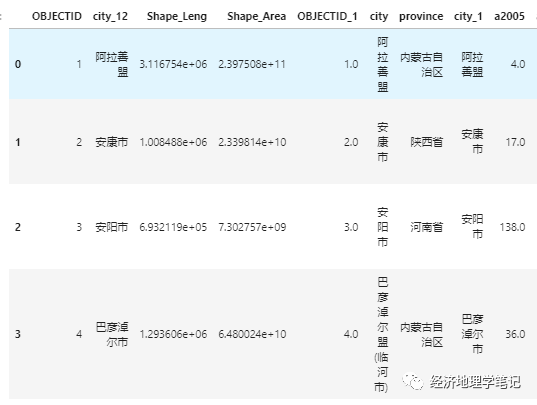Viewport: 537px width, 405px height.
Task: Click the province column header
Action: tap(421, 16)
